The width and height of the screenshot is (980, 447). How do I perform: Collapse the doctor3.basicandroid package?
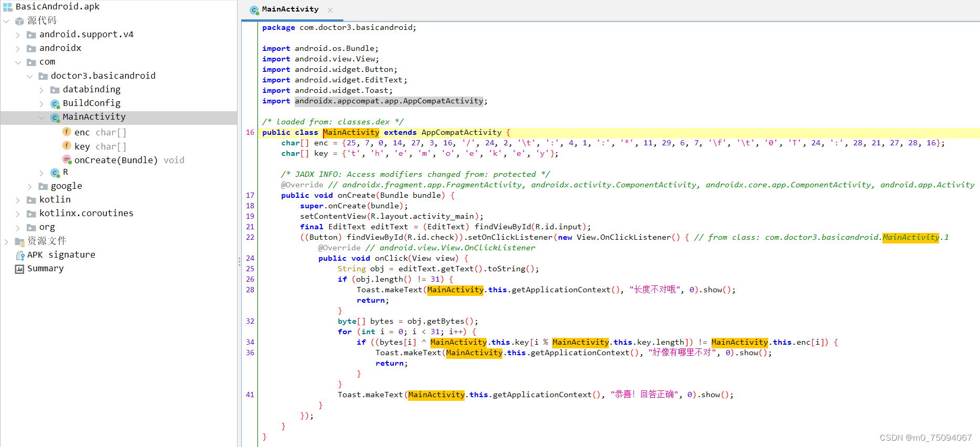coord(30,76)
